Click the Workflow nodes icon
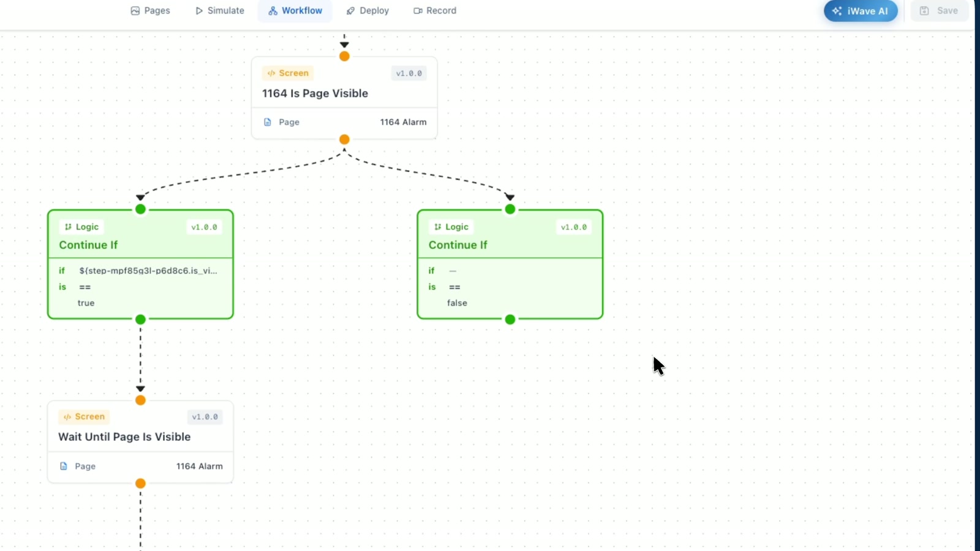Screen dimensions: 980x551 pyautogui.click(x=273, y=10)
